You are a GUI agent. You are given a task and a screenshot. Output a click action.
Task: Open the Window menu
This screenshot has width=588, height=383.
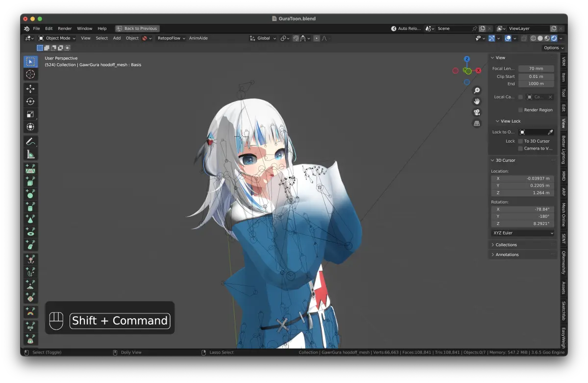click(x=84, y=28)
